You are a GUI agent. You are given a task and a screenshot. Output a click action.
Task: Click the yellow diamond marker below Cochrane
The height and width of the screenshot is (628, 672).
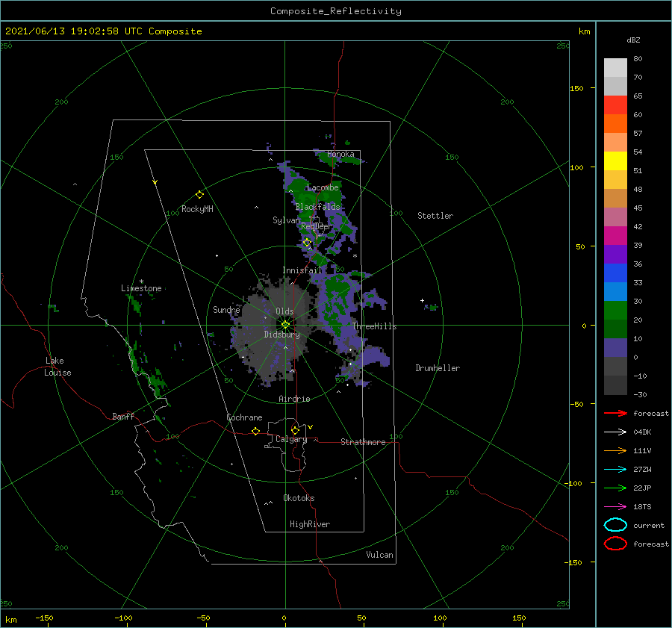(255, 431)
